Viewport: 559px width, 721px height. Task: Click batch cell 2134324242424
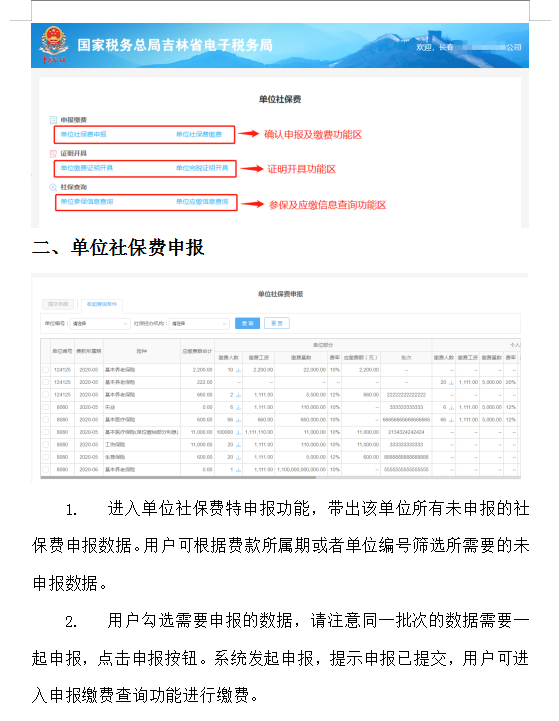pos(406,432)
